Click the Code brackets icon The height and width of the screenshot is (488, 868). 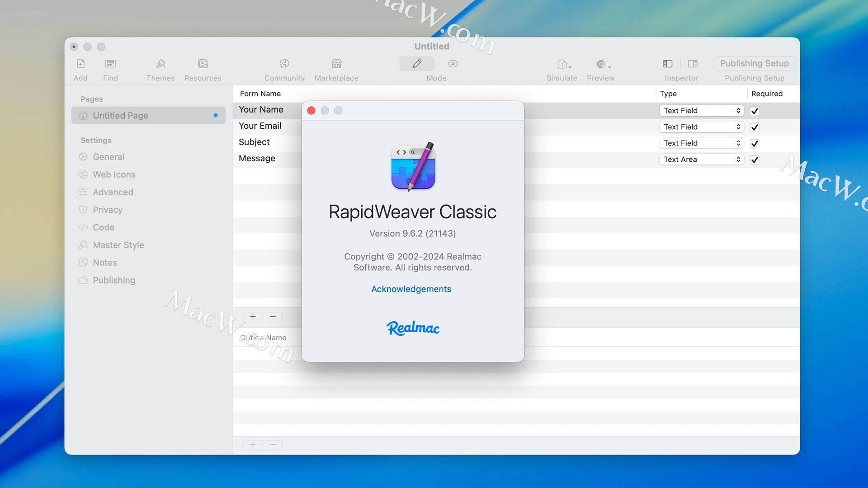pos(83,227)
